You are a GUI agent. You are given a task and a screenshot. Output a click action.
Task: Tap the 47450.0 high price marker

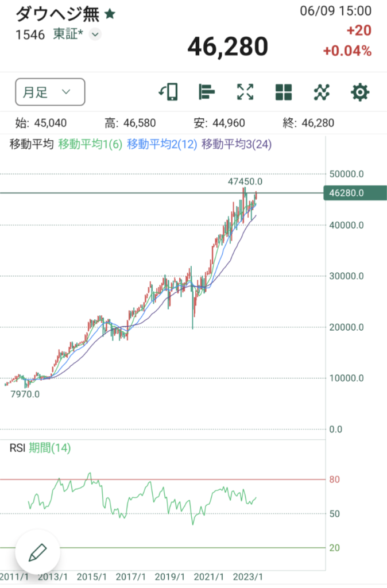pyautogui.click(x=245, y=181)
